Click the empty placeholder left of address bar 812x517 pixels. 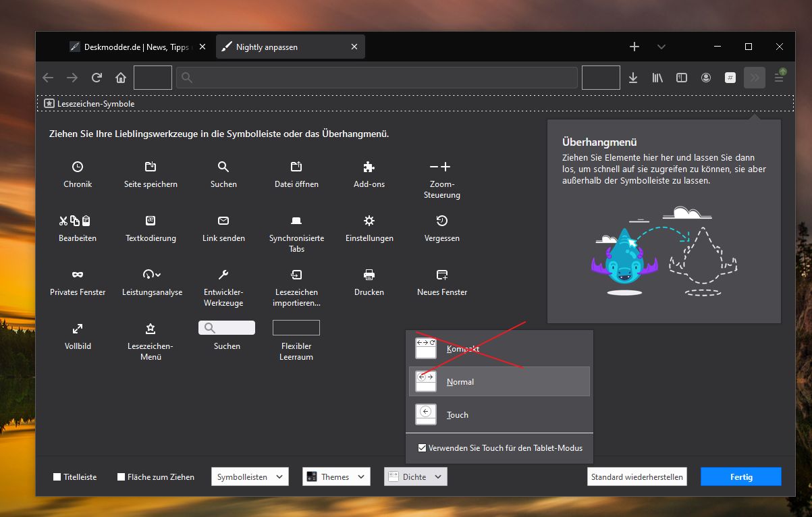153,78
